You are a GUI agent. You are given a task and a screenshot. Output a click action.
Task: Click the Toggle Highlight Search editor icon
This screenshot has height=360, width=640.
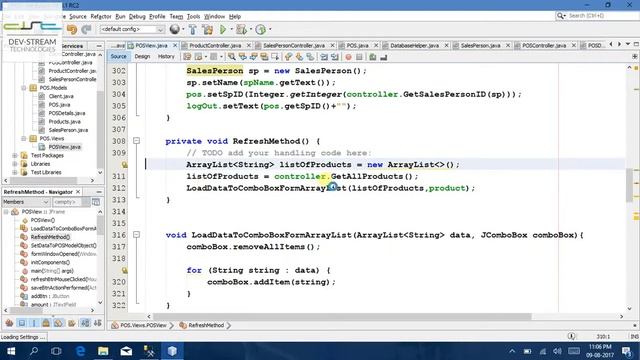point(264,57)
